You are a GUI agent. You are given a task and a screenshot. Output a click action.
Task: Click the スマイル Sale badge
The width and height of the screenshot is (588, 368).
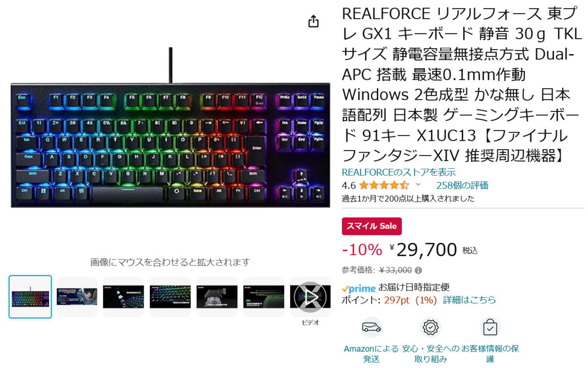[372, 226]
